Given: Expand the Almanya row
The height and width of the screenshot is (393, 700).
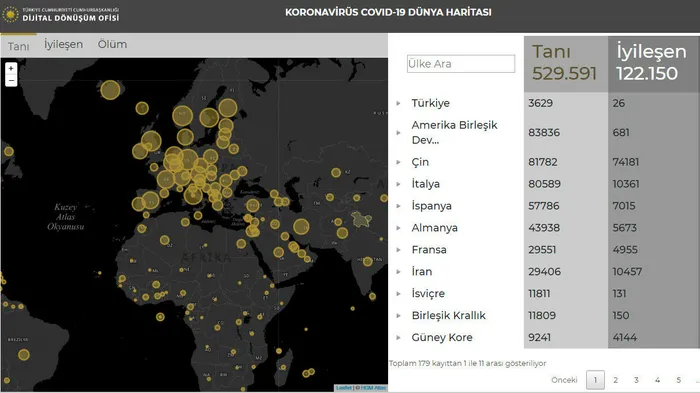Looking at the screenshot, I should (x=398, y=228).
